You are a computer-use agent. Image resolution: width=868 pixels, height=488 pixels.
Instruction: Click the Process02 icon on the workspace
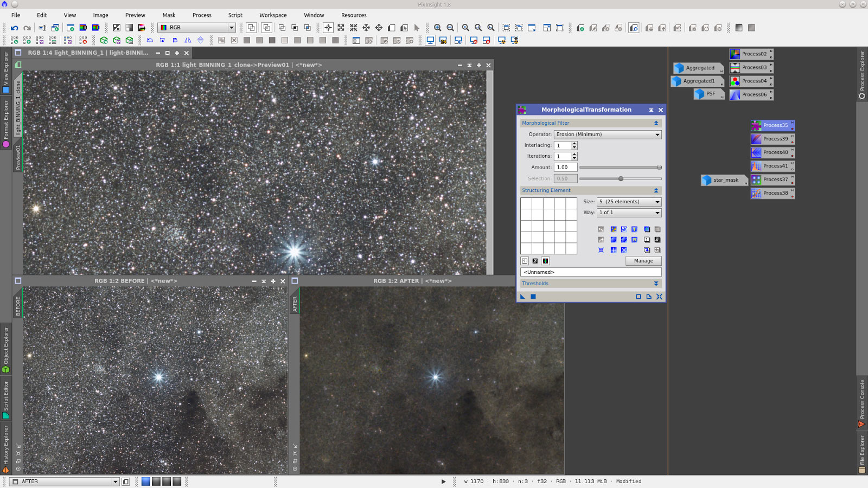pyautogui.click(x=751, y=54)
